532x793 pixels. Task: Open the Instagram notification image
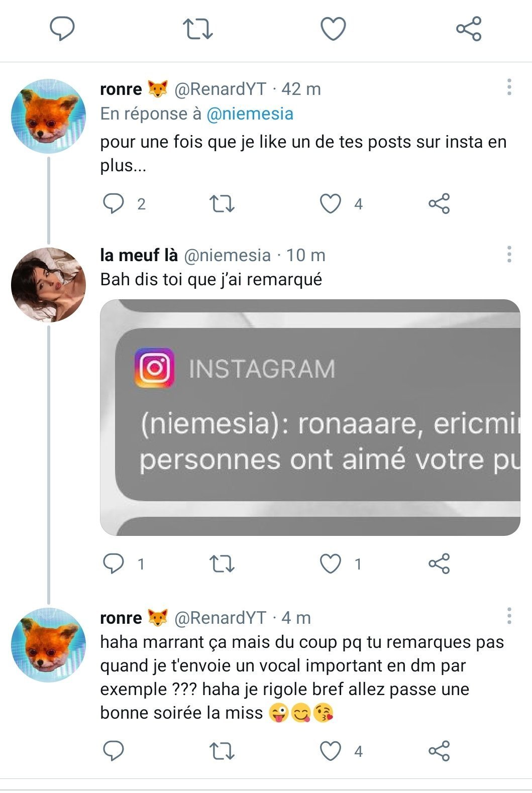coord(310,417)
